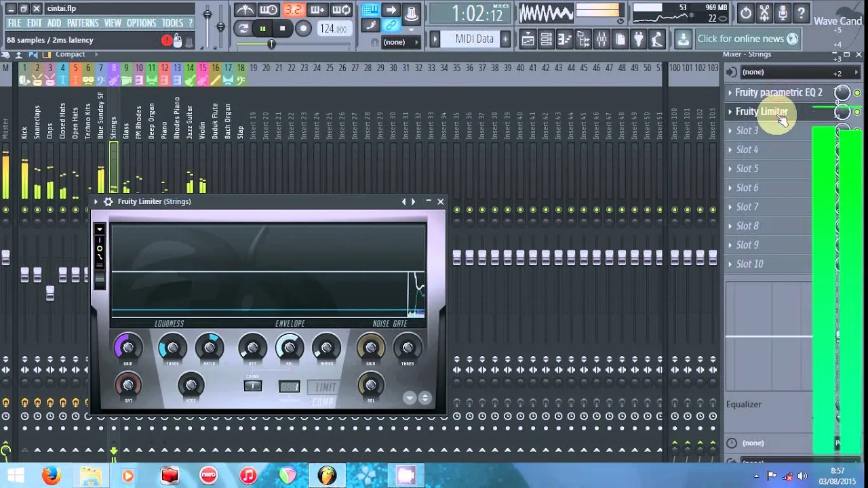Viewport: 868px width, 488px height.
Task: Select mixer track 1 Kick drum icon
Action: point(24,80)
